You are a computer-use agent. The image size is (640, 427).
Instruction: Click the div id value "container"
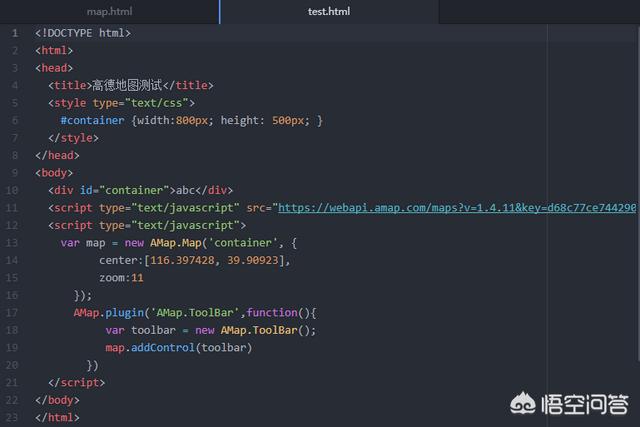[x=134, y=190]
